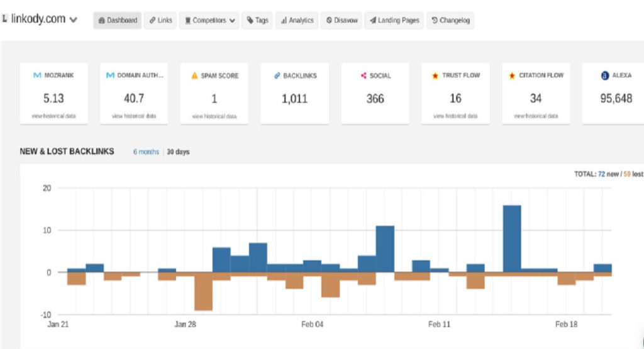The height and width of the screenshot is (349, 644).
Task: View historical data for Spam Score
Action: [x=214, y=116]
